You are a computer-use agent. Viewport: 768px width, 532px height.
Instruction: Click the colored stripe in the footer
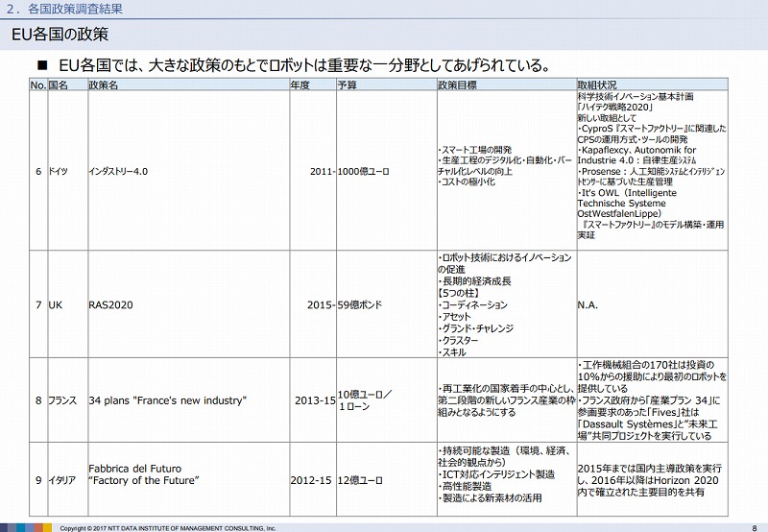(26, 527)
